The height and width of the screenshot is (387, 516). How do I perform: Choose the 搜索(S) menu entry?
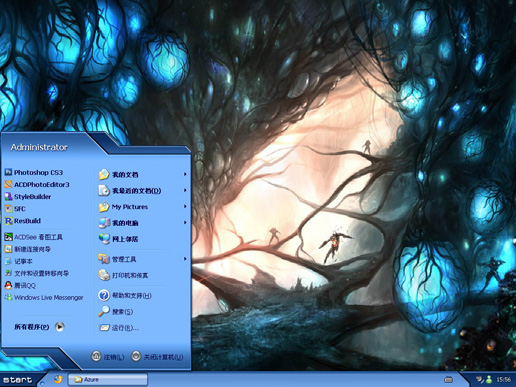coord(143,311)
